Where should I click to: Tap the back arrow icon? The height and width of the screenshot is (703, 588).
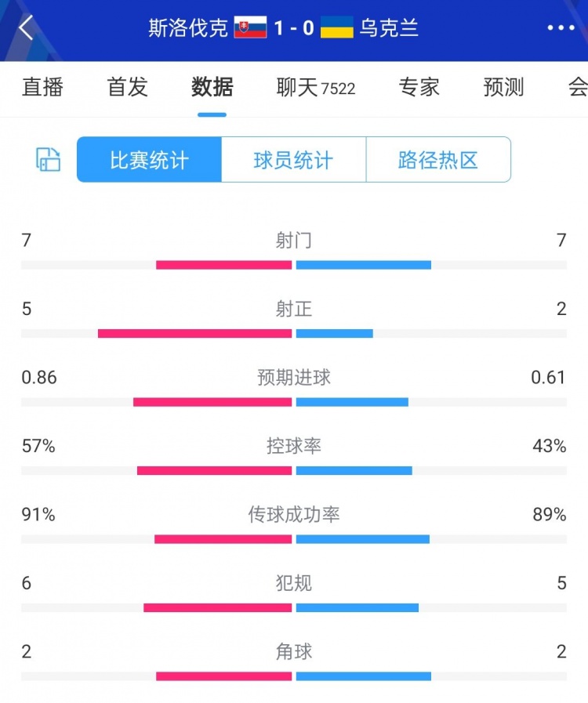[27, 28]
